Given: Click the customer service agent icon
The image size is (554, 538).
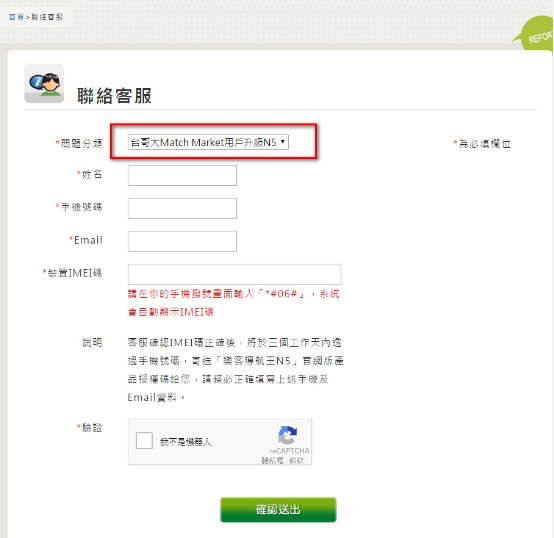Looking at the screenshot, I should (44, 83).
